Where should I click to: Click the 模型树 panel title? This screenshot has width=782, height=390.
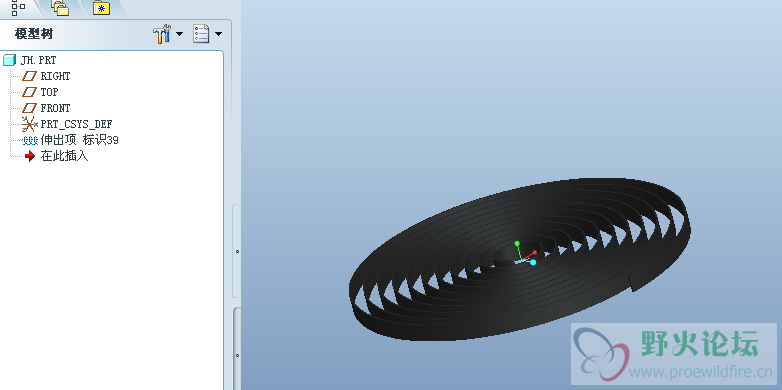pos(34,34)
